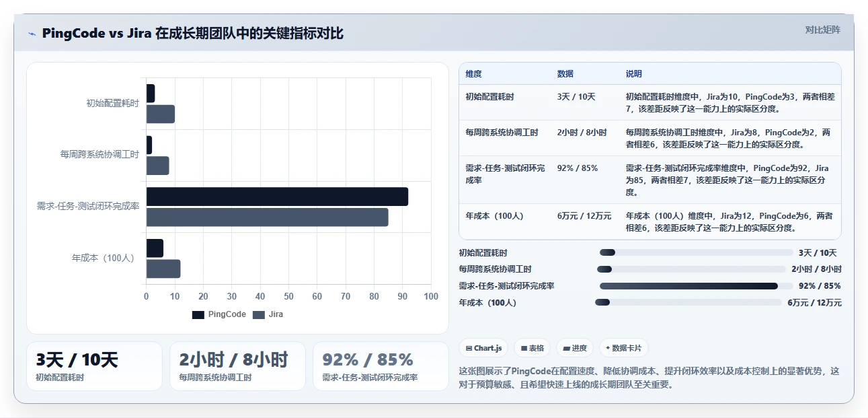Click the PingCode bar for 初始配置耗时
This screenshot has height=418, width=868.
(x=151, y=94)
